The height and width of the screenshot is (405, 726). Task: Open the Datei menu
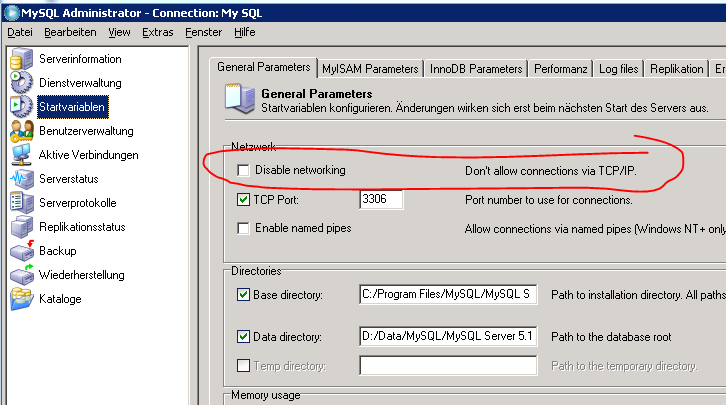coord(20,32)
